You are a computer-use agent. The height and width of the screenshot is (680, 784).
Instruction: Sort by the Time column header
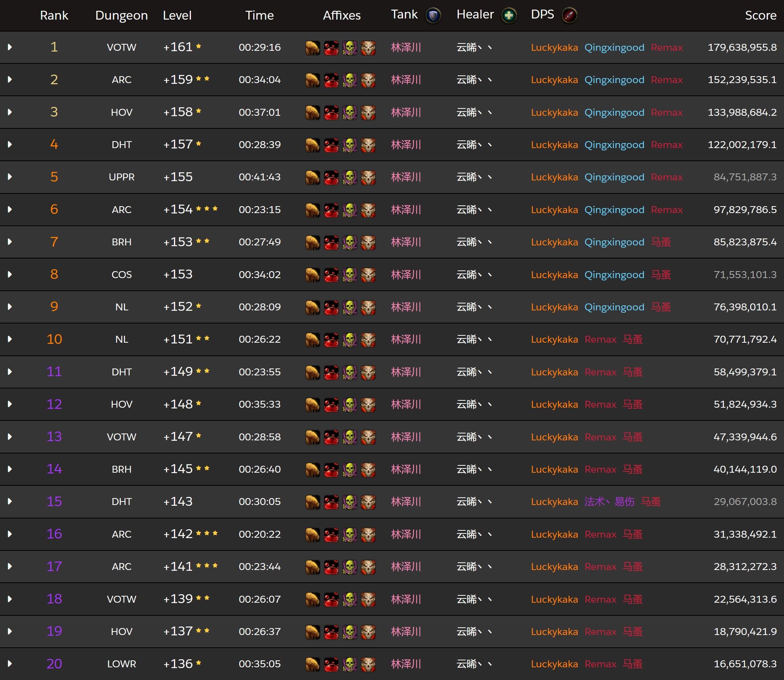(259, 15)
